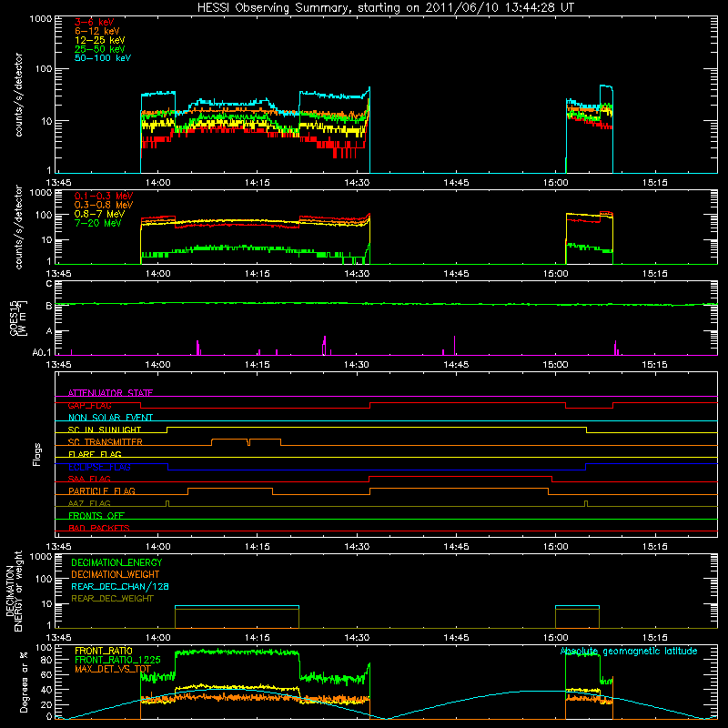Select the 3-6 keV legend label
Viewport: 728px width, 728px height.
click(95, 22)
